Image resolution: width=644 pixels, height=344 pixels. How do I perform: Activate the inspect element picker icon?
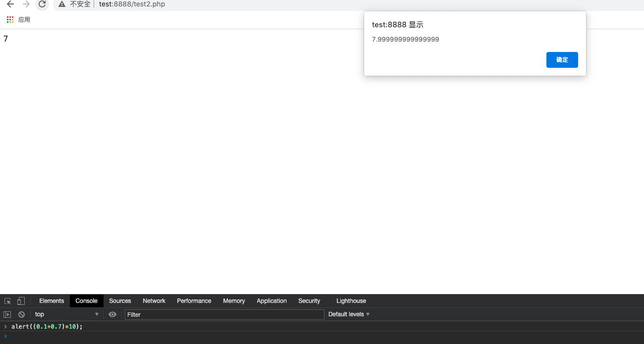pos(8,301)
